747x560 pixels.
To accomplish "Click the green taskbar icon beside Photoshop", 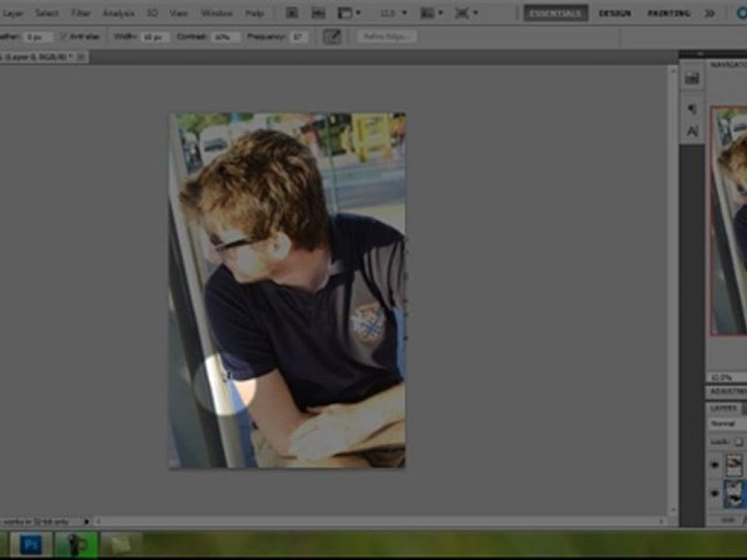I will 77,544.
